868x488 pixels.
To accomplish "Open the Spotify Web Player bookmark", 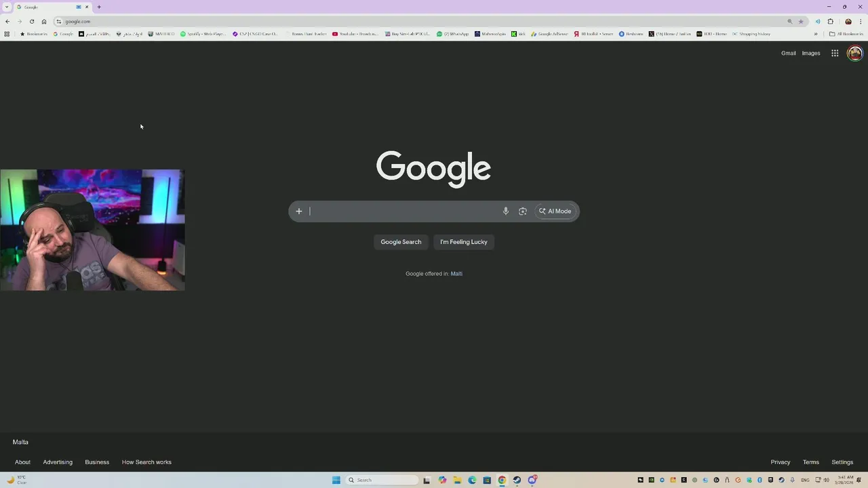I will pos(203,34).
